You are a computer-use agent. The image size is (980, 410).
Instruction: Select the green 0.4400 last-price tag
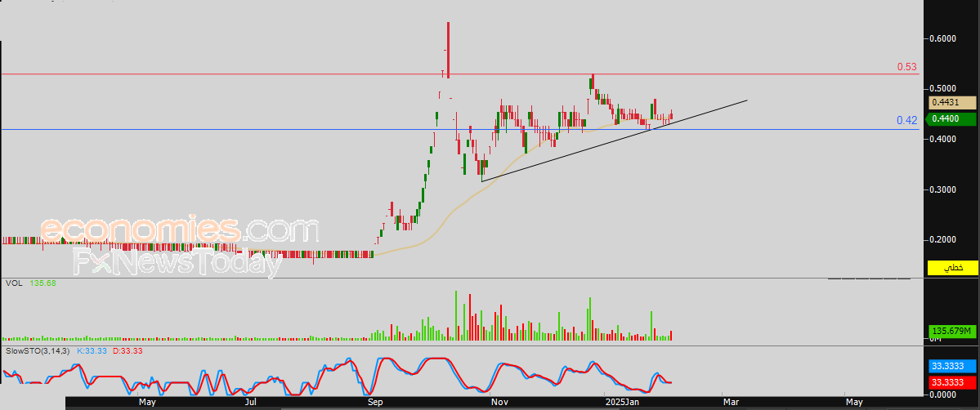(952, 118)
